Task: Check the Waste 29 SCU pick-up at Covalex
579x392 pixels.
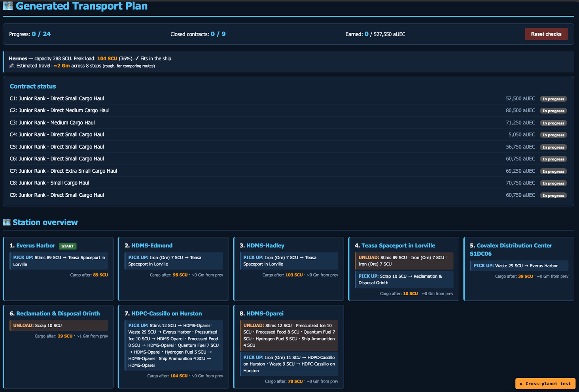Action: [519, 266]
